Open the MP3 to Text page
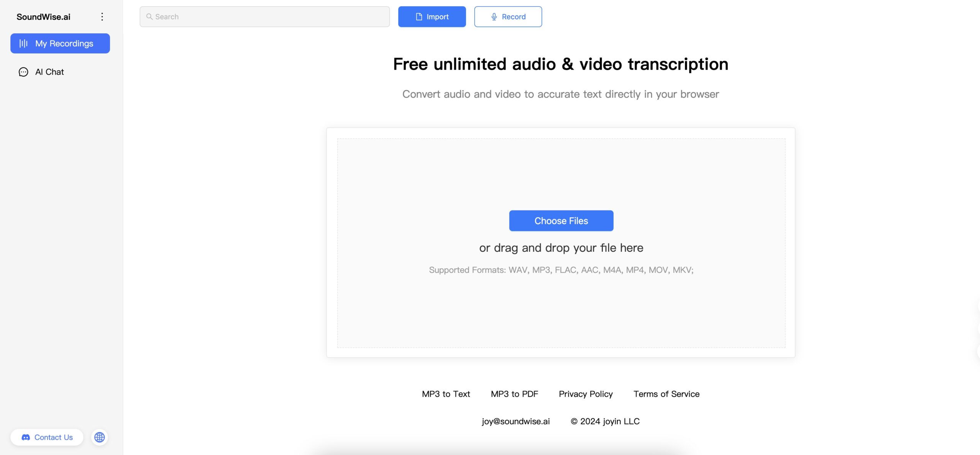The height and width of the screenshot is (455, 980). coord(445,394)
